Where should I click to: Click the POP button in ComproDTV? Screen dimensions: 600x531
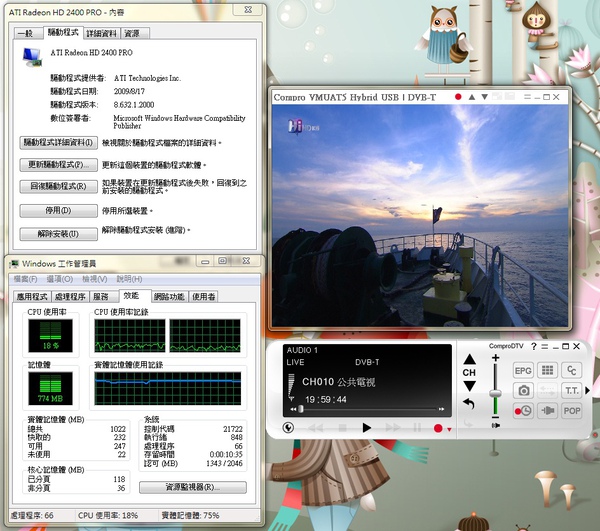tap(572, 411)
